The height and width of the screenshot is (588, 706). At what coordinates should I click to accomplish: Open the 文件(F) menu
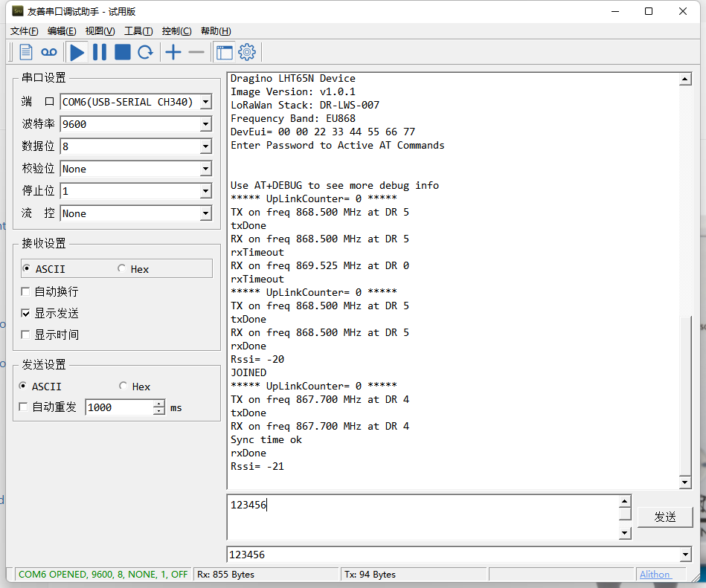click(x=25, y=31)
